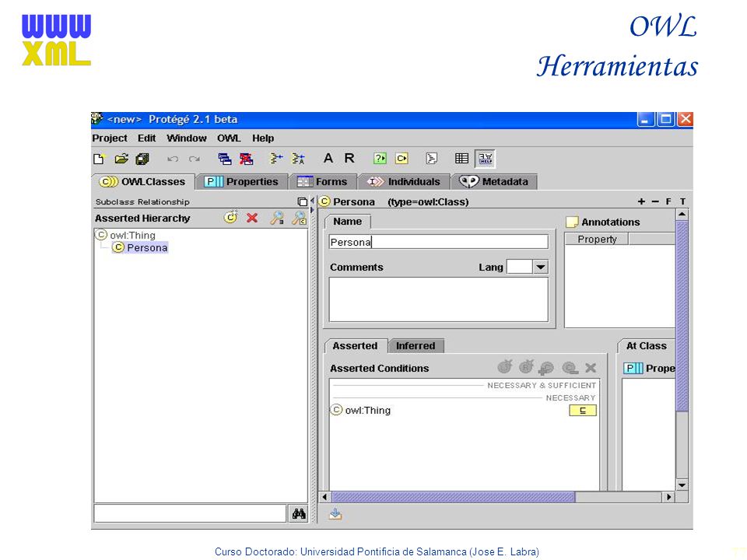Open the Project menu

[110, 138]
